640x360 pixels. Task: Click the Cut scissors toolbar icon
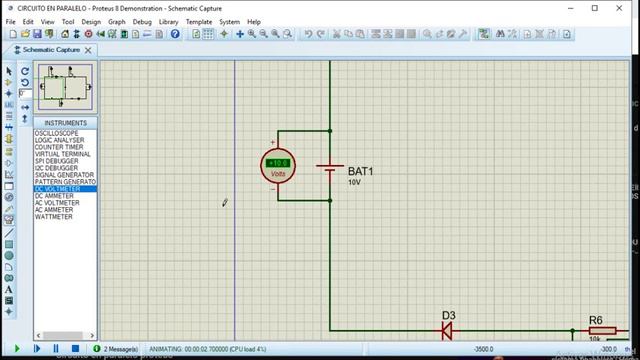(337, 34)
